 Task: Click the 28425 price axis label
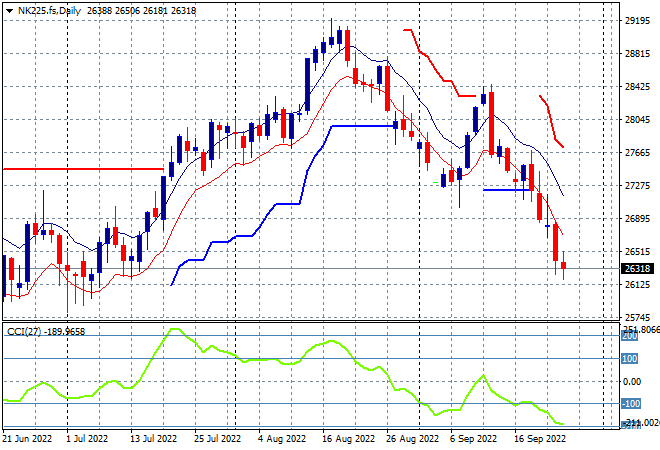(x=637, y=87)
